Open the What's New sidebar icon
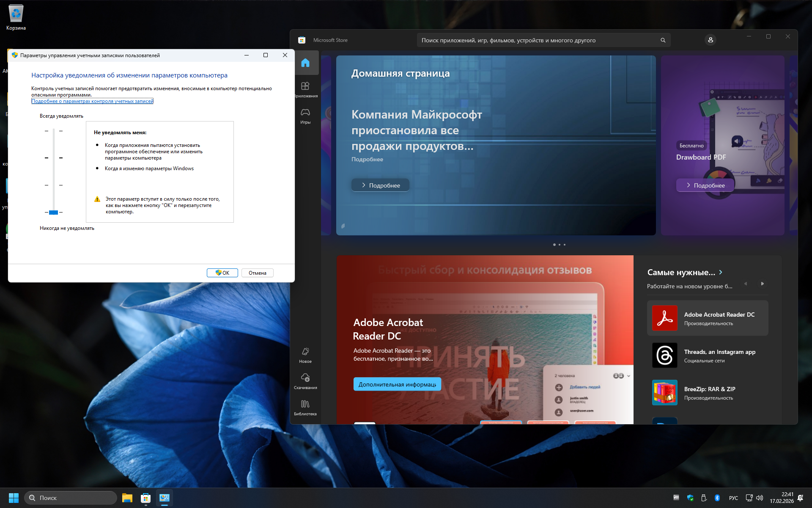This screenshot has width=812, height=508. pos(305,355)
